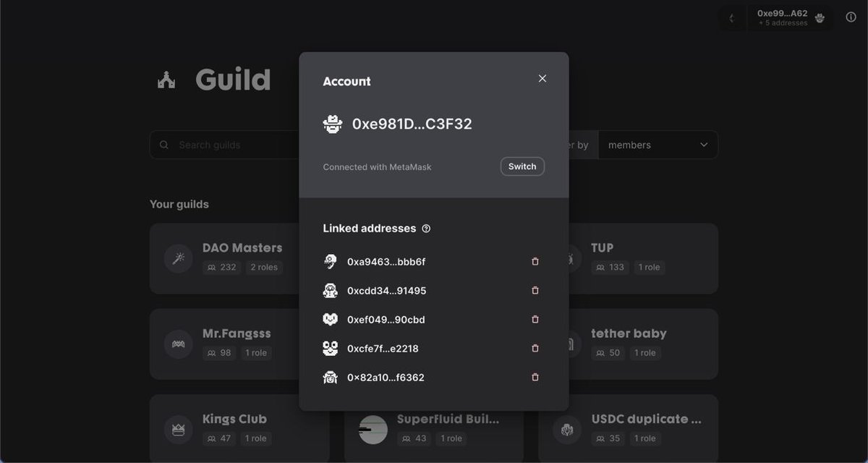Delete linked address 0xcdd34...91495
The height and width of the screenshot is (463, 868).
pos(535,290)
